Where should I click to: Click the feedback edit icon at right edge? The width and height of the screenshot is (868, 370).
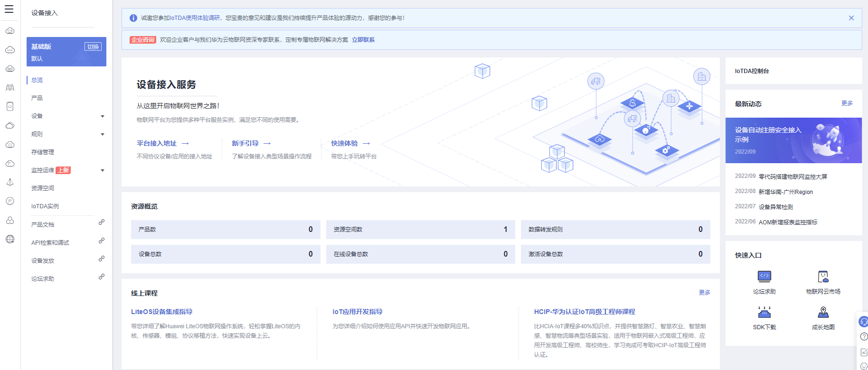864,352
